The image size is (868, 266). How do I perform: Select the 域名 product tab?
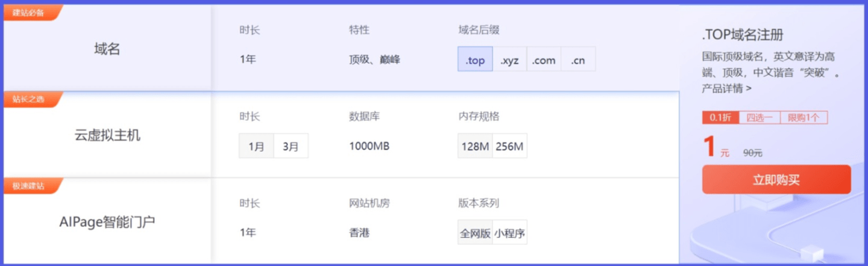coord(107,48)
